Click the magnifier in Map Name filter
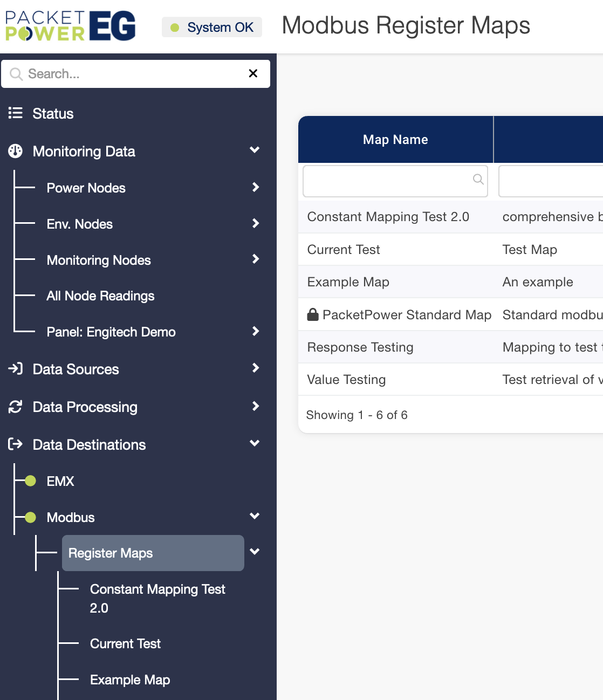This screenshot has width=603, height=700. tap(478, 179)
